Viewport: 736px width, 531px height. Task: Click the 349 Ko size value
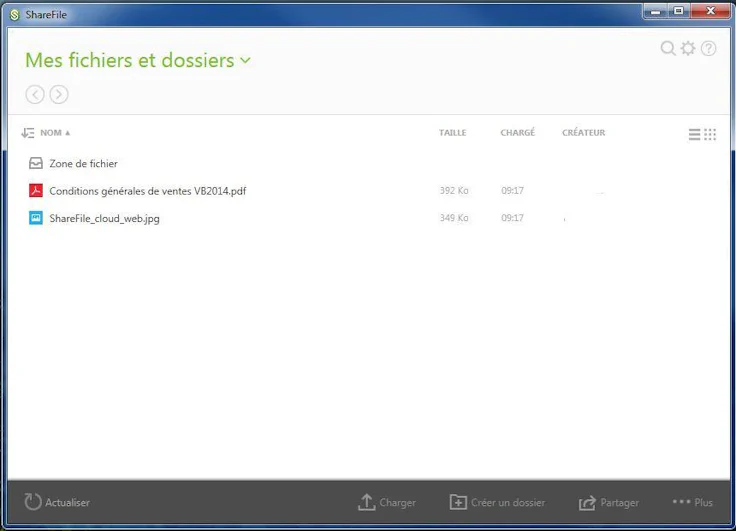[454, 218]
